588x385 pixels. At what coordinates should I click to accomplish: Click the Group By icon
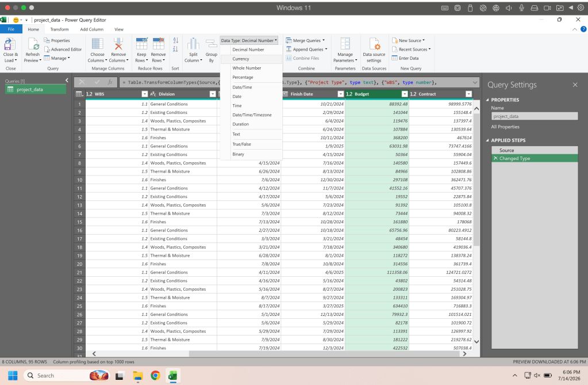coord(211,44)
